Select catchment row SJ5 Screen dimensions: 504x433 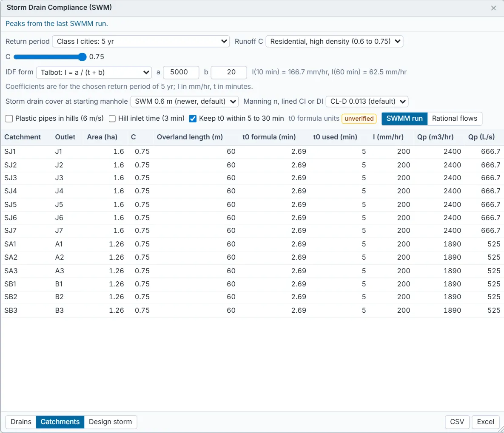pyautogui.click(x=252, y=205)
